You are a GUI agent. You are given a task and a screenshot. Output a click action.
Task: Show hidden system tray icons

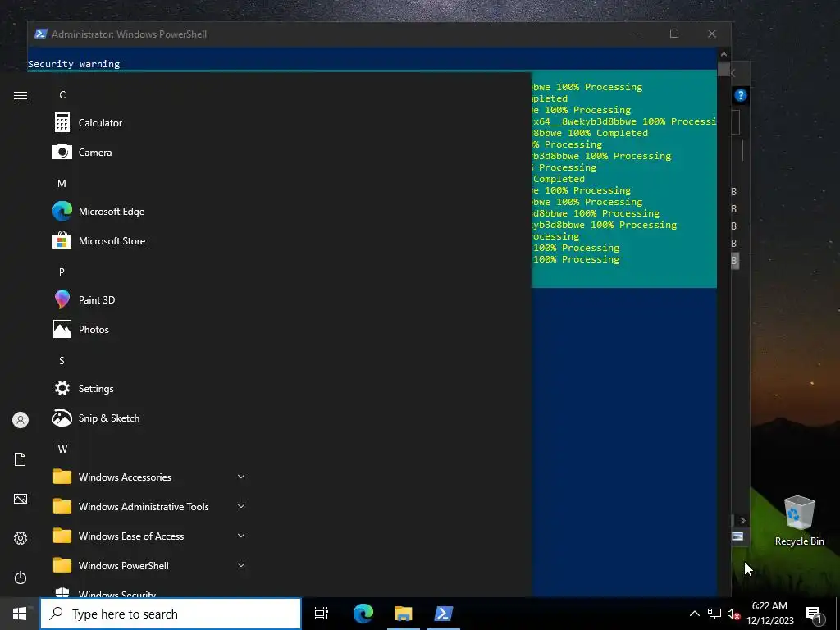[x=694, y=614]
